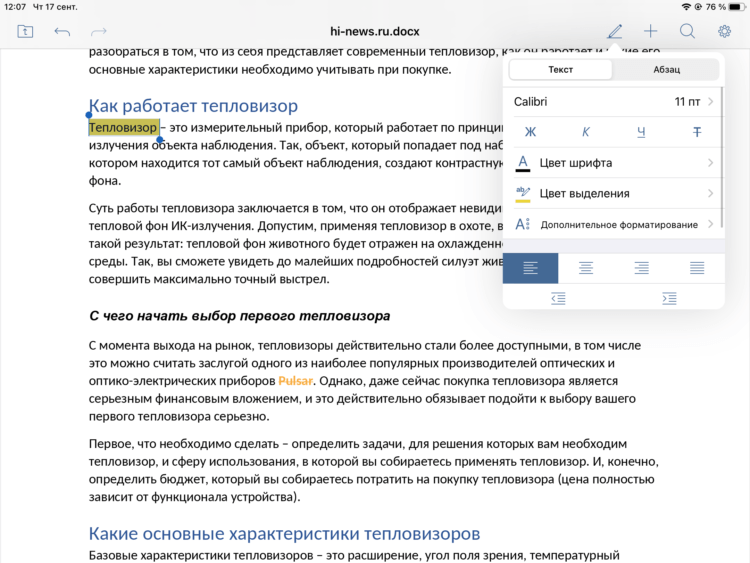Click heading Какие основные характеристики тепловизоров
The height and width of the screenshot is (563, 750).
(284, 533)
